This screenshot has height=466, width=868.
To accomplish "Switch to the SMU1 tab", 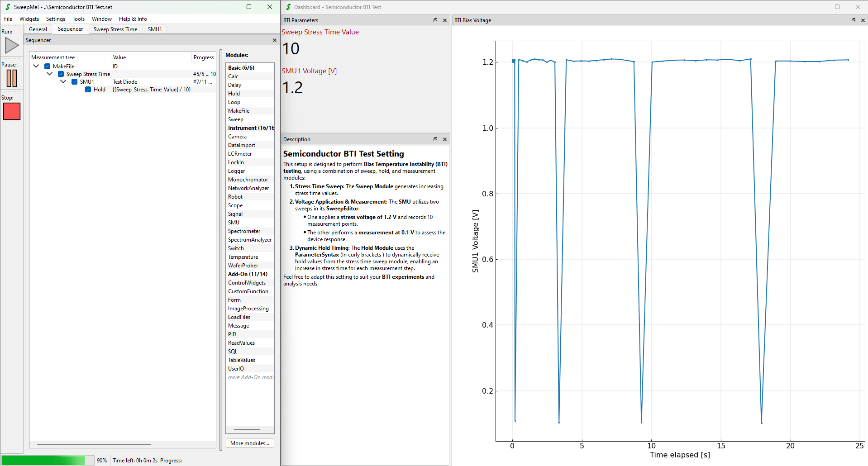I will coord(155,29).
